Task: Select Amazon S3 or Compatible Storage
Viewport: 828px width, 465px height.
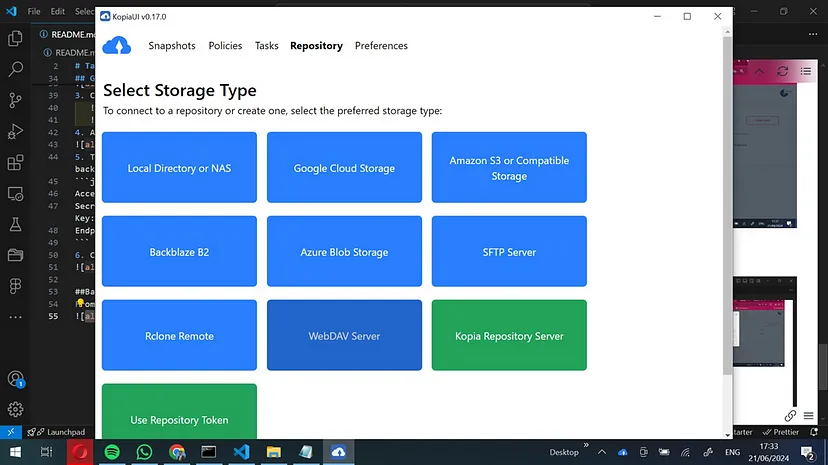Action: (x=509, y=168)
